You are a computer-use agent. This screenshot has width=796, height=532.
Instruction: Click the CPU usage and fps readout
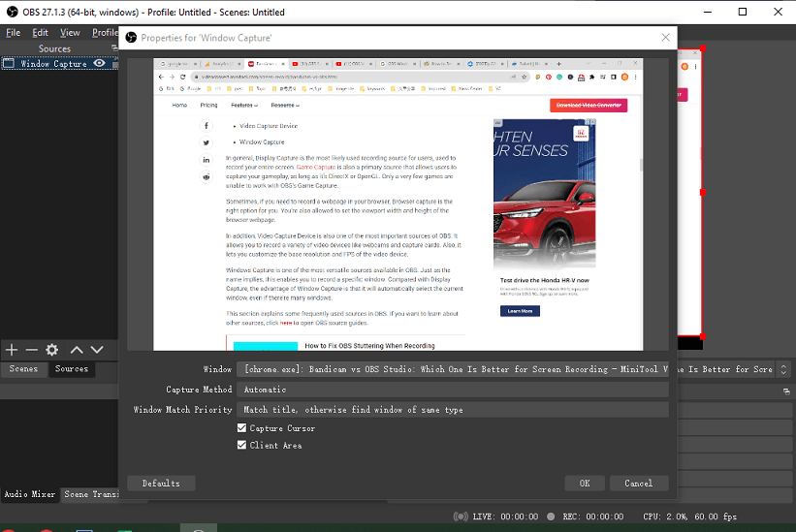click(x=689, y=516)
